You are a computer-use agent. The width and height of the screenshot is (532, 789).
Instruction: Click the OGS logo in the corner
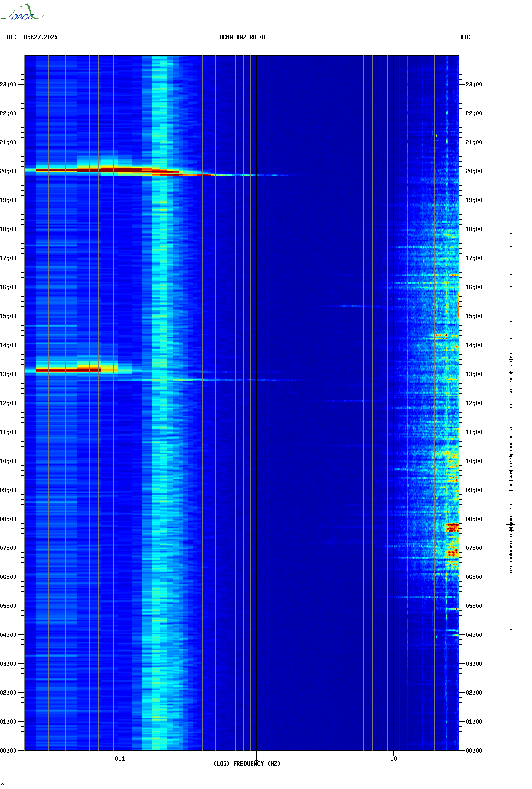click(22, 13)
